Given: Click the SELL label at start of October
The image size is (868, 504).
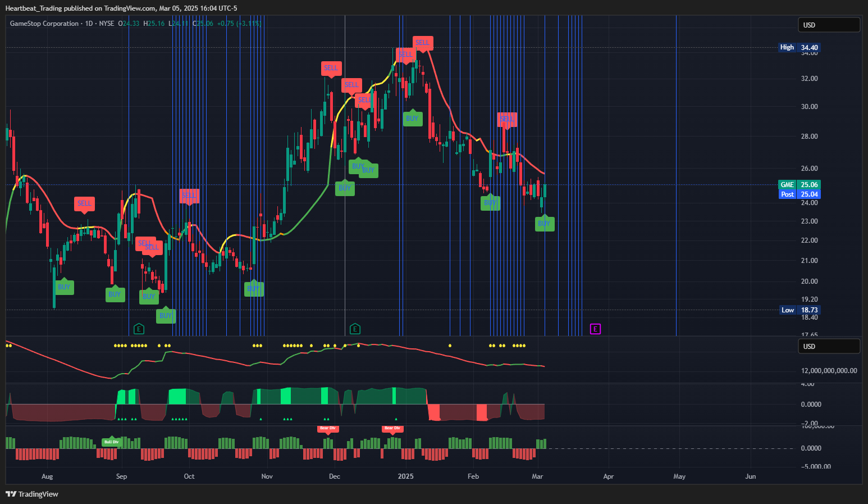Looking at the screenshot, I should point(190,196).
